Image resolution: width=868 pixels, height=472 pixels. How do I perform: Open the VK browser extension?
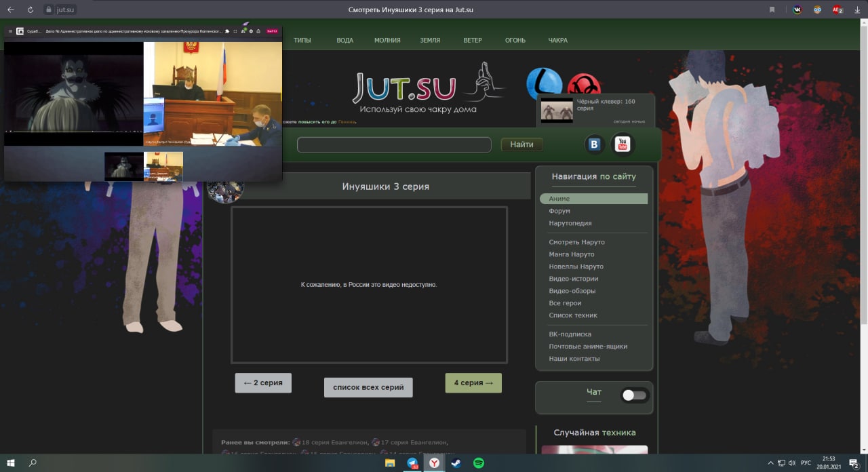click(x=797, y=9)
